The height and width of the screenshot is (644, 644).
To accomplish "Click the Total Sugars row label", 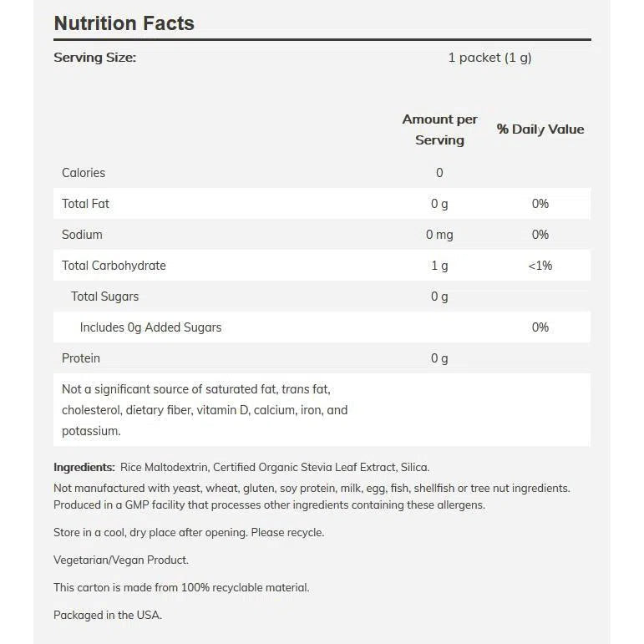I will coord(104,297).
